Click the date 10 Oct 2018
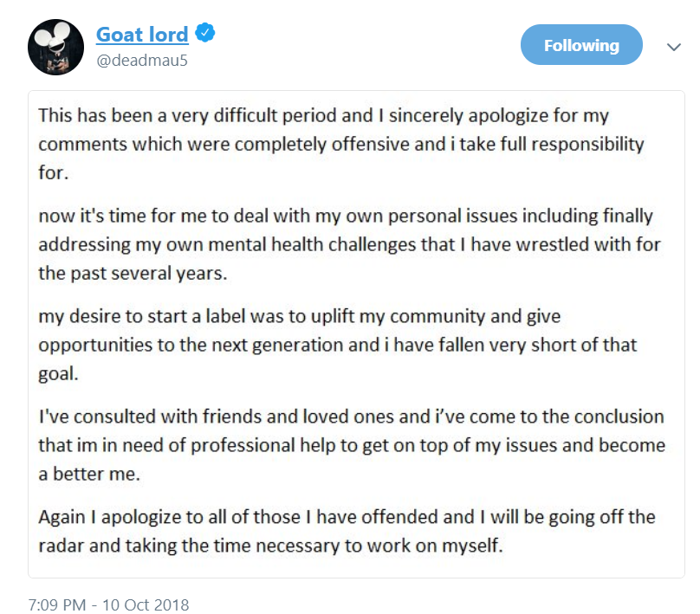This screenshot has width=700, height=614. point(146,604)
